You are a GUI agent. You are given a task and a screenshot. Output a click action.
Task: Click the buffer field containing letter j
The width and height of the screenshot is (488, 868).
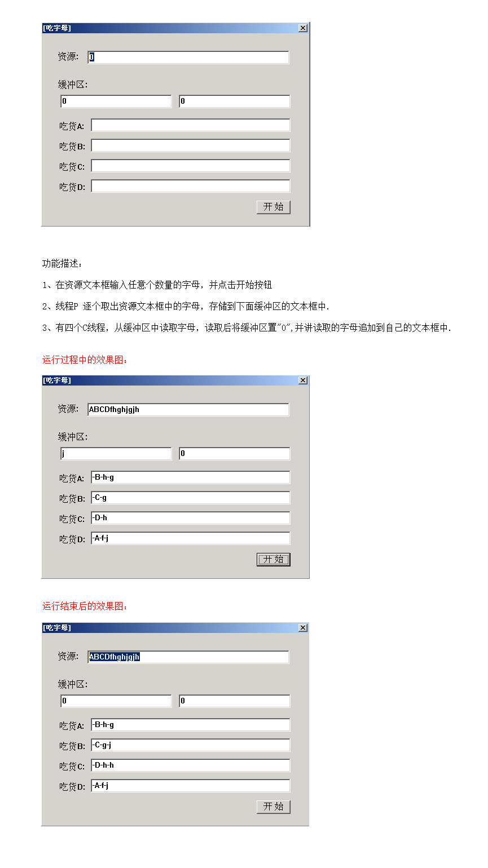pyautogui.click(x=116, y=454)
